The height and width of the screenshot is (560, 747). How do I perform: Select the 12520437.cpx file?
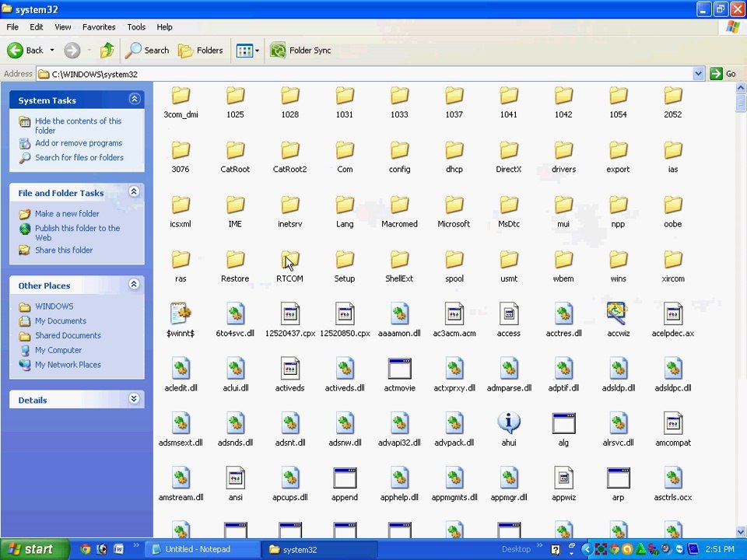pyautogui.click(x=289, y=321)
